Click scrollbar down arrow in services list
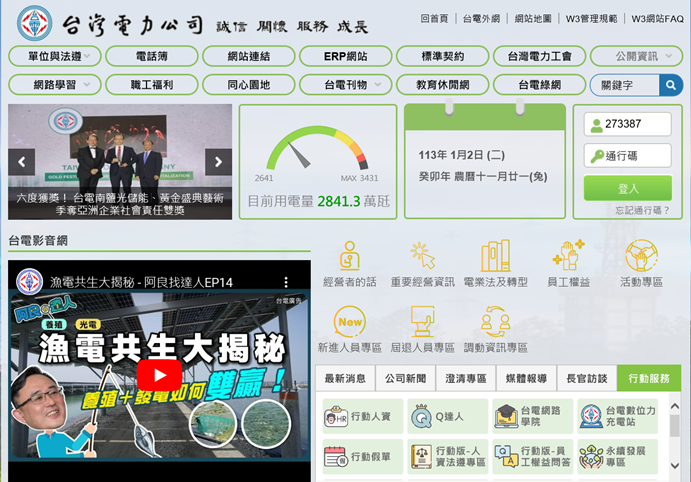691x482 pixels. 674,465
